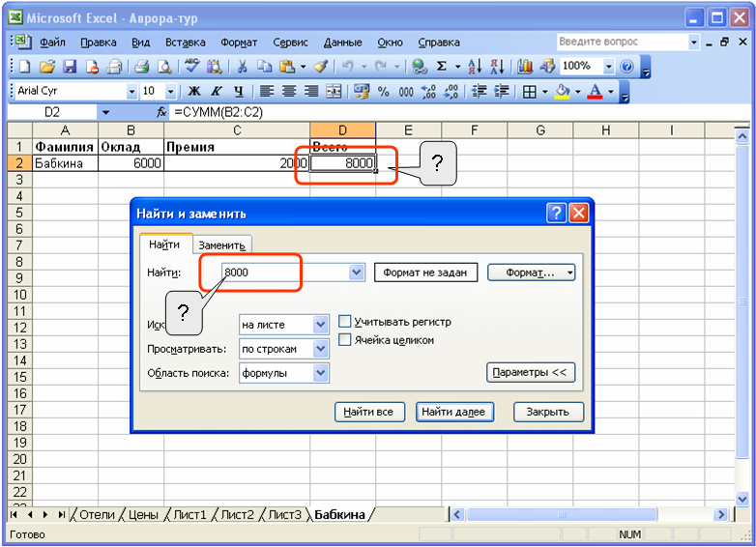756x547 pixels.
Task: Apply bold formatting with Ж button
Action: (193, 92)
